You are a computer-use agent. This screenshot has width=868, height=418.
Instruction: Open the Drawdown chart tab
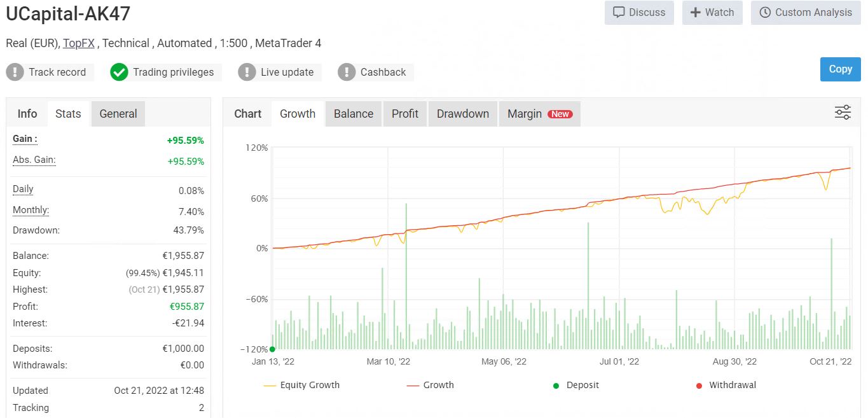463,114
